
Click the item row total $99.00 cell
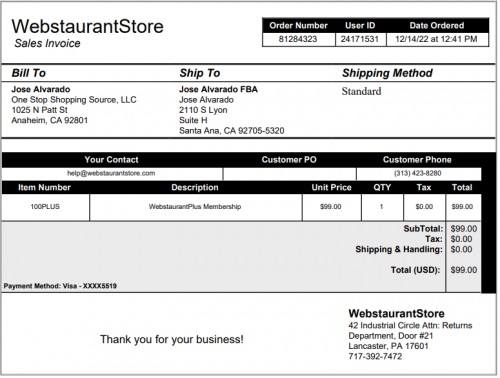click(x=462, y=207)
